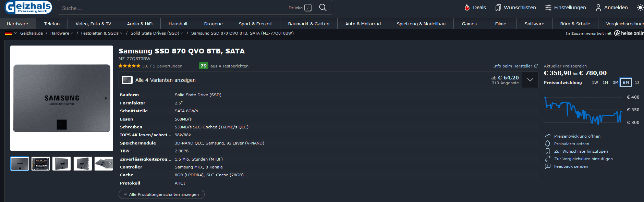
Task: Click the 5 Bewertungen link
Action: coord(168,66)
